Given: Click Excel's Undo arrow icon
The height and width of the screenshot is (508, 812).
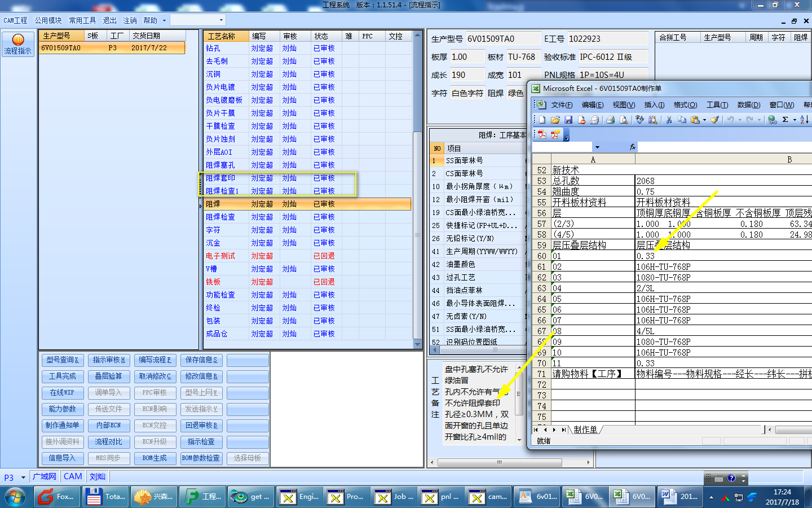Looking at the screenshot, I should tap(730, 120).
